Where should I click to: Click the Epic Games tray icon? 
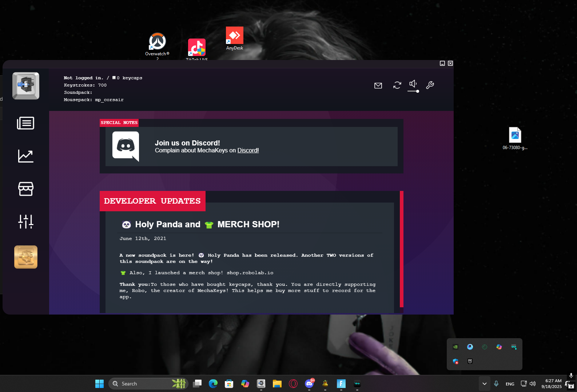470,361
